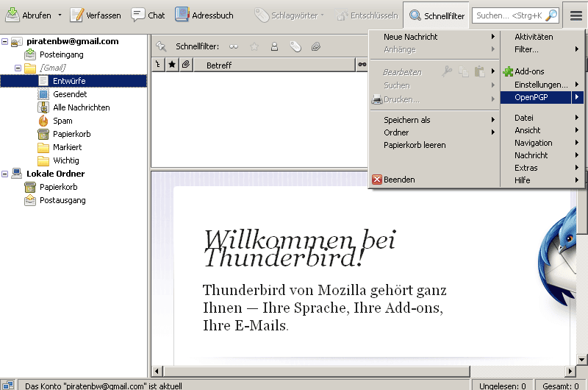
Task: Click the Verfassen compose button
Action: tap(96, 15)
